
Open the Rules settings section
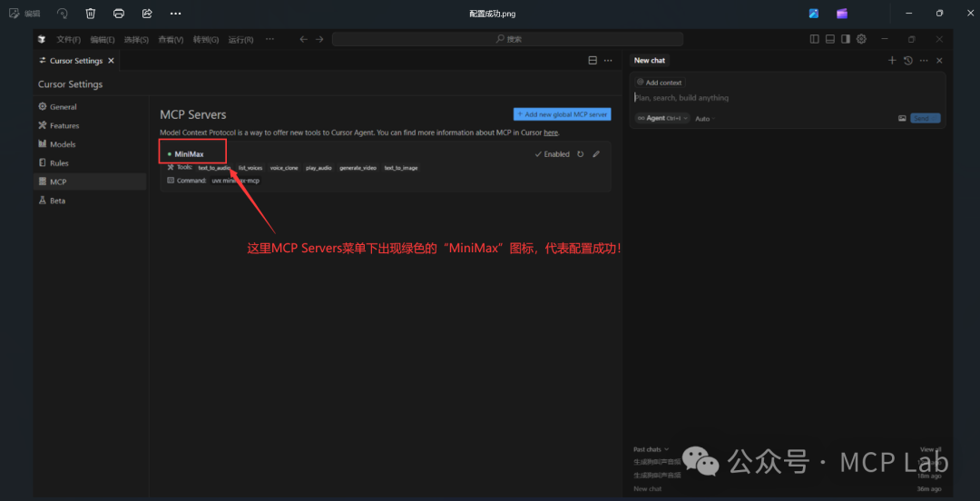(x=90, y=163)
